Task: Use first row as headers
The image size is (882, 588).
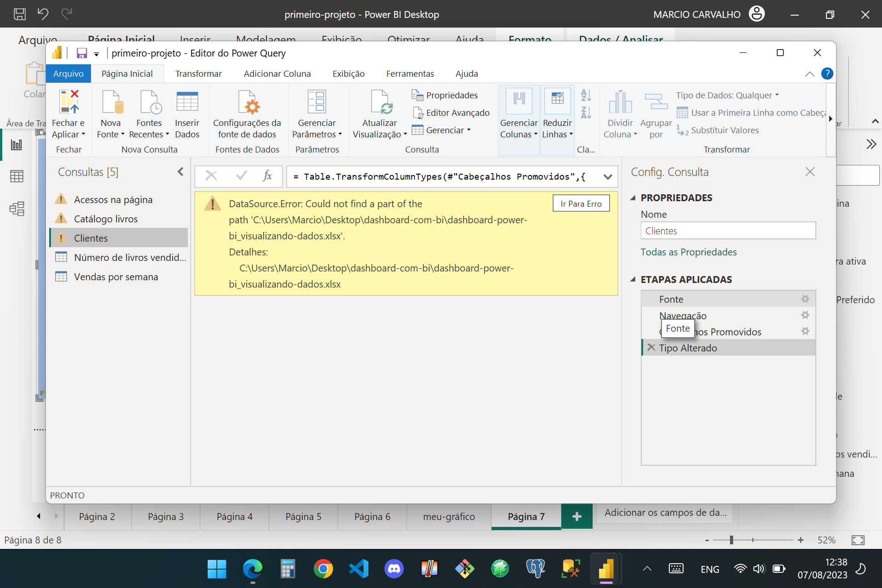Action: tap(752, 113)
